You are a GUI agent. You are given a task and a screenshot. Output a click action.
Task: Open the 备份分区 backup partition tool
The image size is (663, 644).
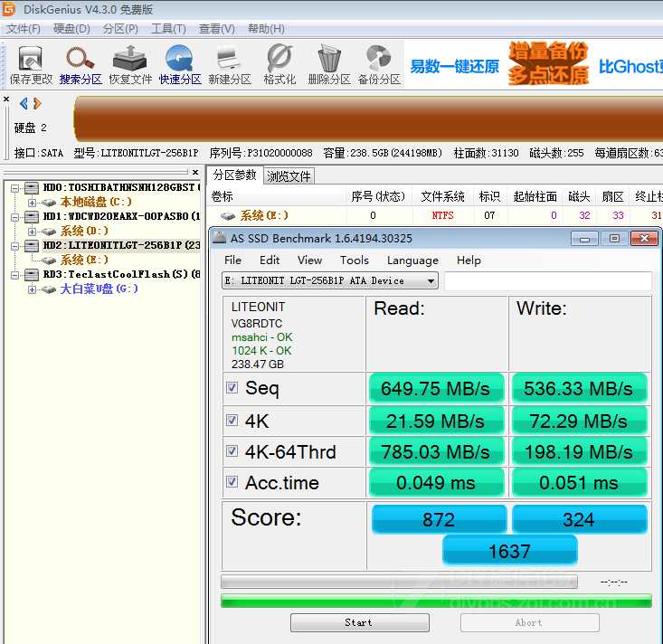379,63
